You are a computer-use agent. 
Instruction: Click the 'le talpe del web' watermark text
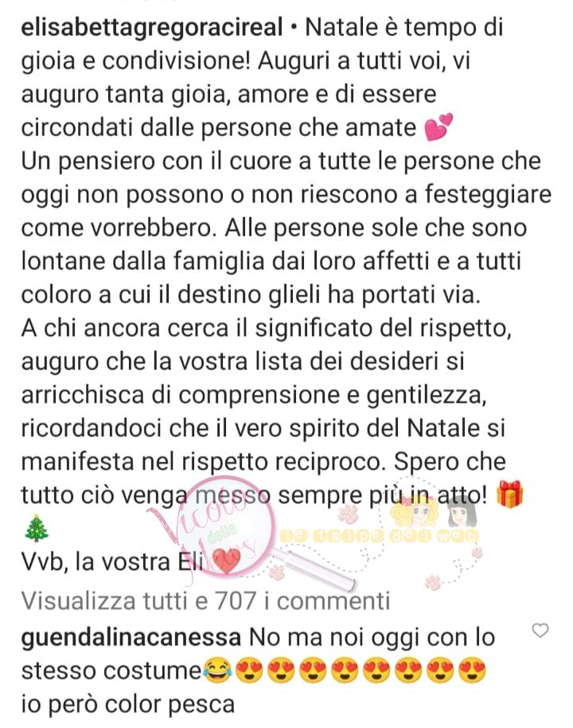coord(379,535)
